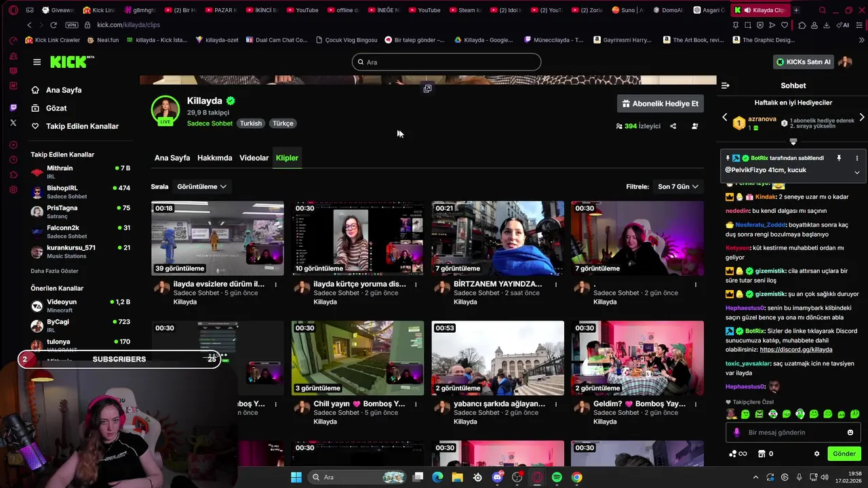This screenshot has width=868, height=488.
Task: Show hidden system tray icons
Action: click(755, 477)
